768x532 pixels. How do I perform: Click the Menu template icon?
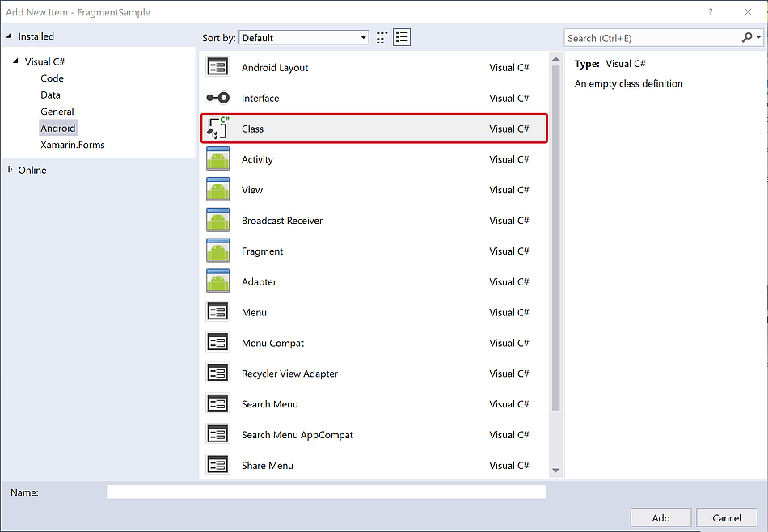pos(217,311)
